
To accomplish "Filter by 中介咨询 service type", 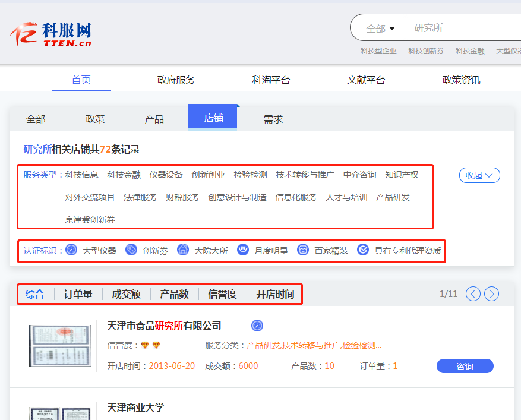I will (360, 175).
